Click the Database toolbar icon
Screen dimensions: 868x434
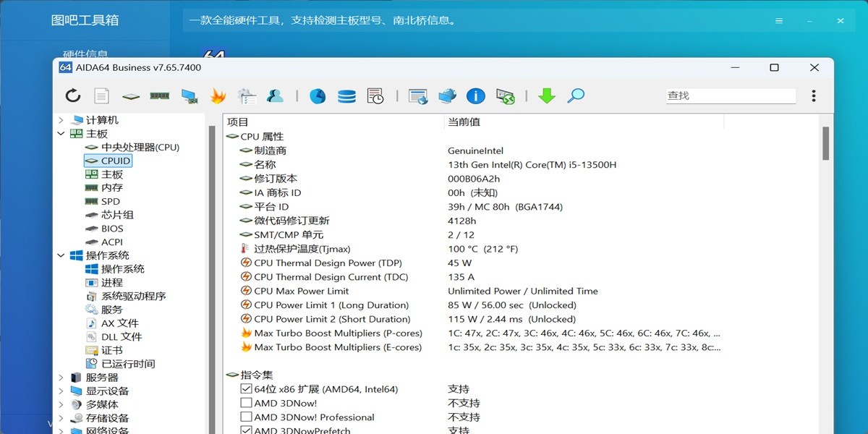click(x=346, y=95)
